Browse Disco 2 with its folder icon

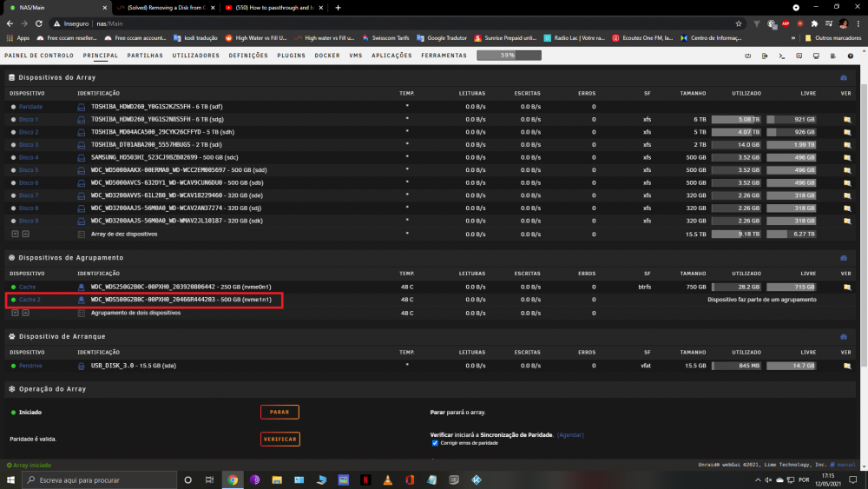847,132
